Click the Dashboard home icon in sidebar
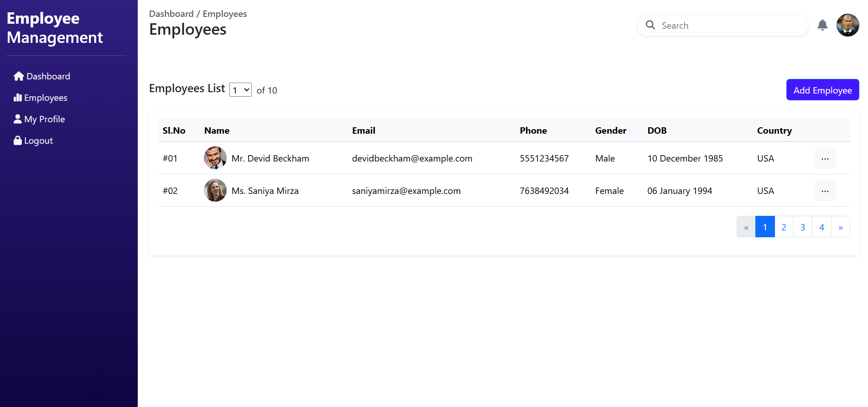The image size is (868, 407). pos(19,76)
